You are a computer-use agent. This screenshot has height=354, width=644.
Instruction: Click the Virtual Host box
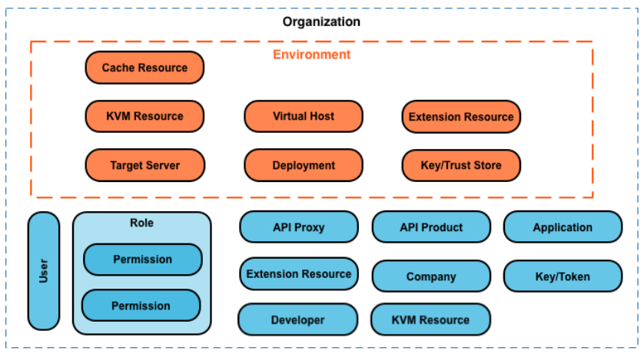pos(304,117)
